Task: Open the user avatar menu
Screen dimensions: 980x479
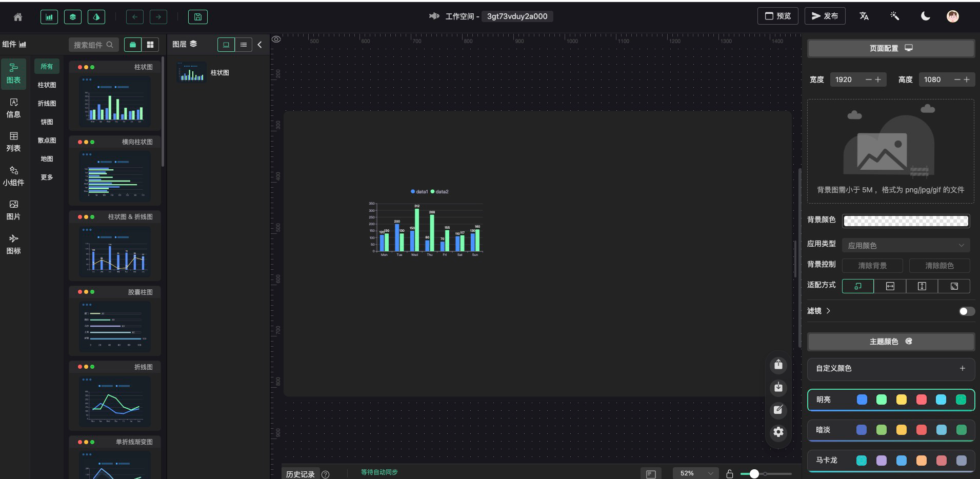Action: pos(953,16)
